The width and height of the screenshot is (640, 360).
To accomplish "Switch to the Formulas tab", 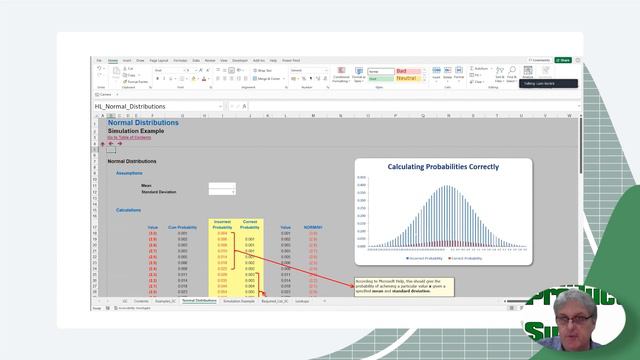I will [180, 60].
